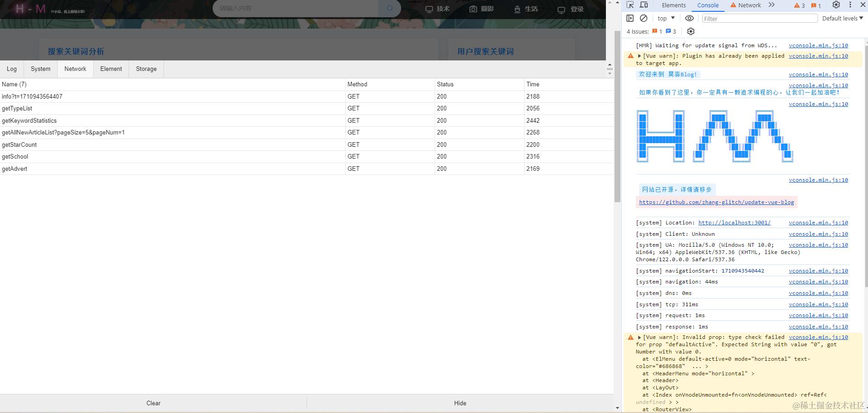Open the 生活 navigation item
The height and width of the screenshot is (413, 868).
[526, 9]
